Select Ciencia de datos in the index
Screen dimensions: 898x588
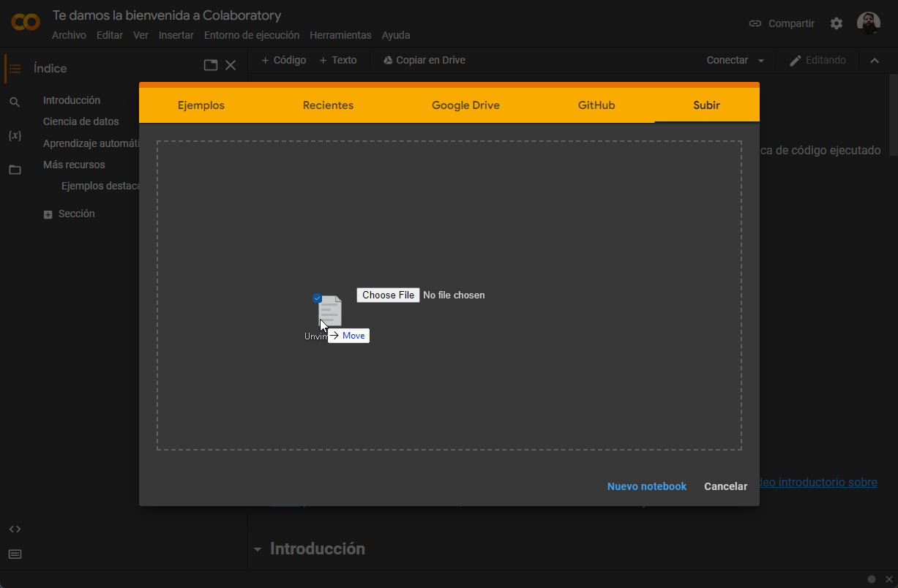point(81,121)
